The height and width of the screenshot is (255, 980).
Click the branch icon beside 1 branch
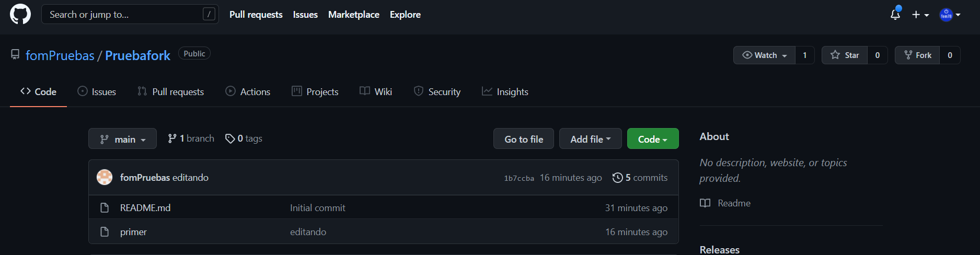pyautogui.click(x=172, y=138)
